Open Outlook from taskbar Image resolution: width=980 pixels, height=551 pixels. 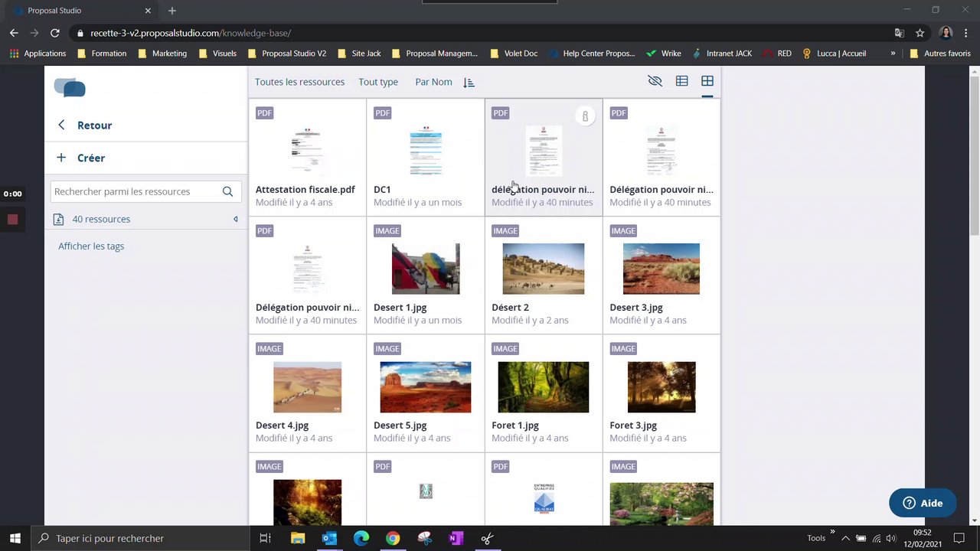coord(329,538)
